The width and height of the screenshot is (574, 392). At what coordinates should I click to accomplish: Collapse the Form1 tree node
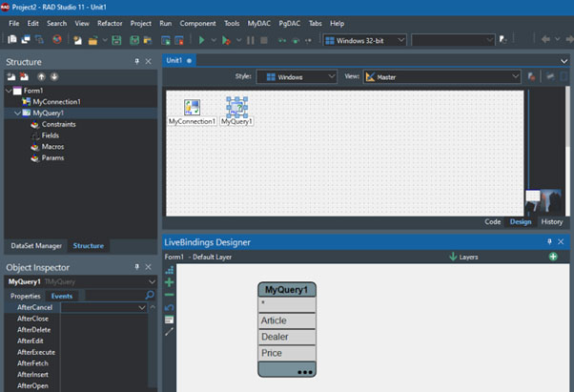[9, 91]
